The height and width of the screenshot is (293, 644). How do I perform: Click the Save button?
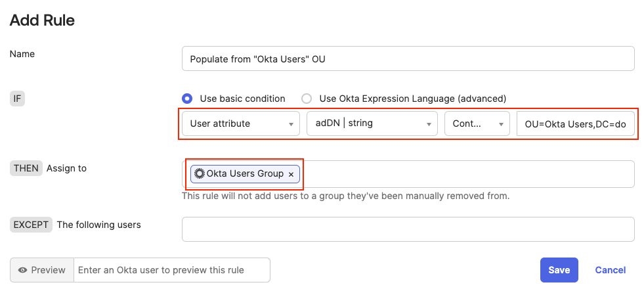pos(559,270)
